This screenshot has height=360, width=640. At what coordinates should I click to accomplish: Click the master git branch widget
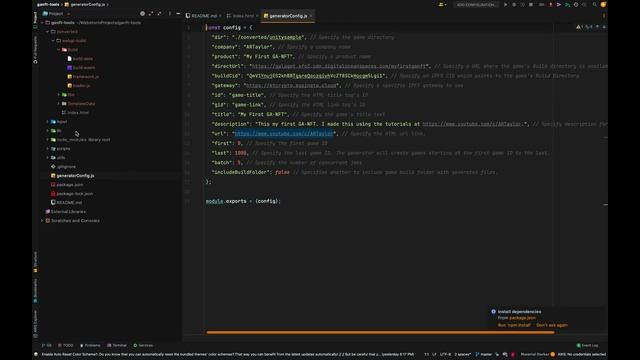[484, 354]
